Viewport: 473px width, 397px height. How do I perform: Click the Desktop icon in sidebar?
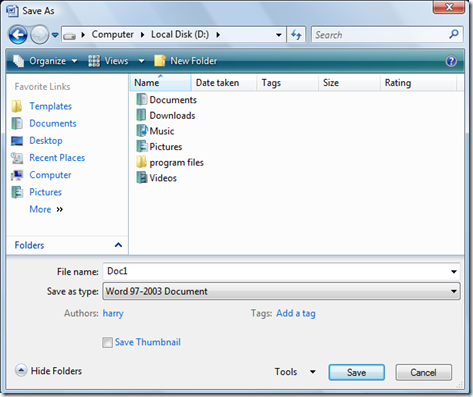pyautogui.click(x=17, y=141)
